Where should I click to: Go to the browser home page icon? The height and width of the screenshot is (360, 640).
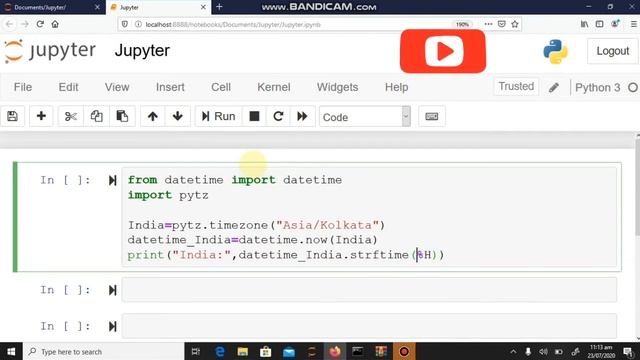[x=55, y=24]
